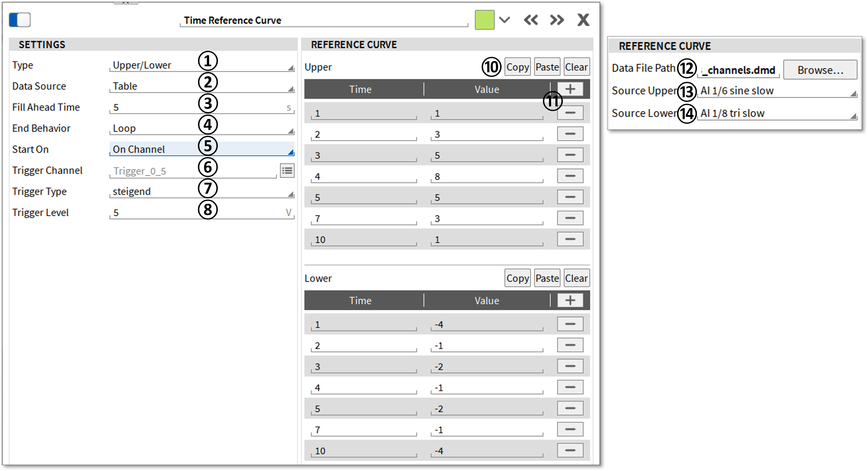Expand color chevron next to green swatch

(504, 20)
